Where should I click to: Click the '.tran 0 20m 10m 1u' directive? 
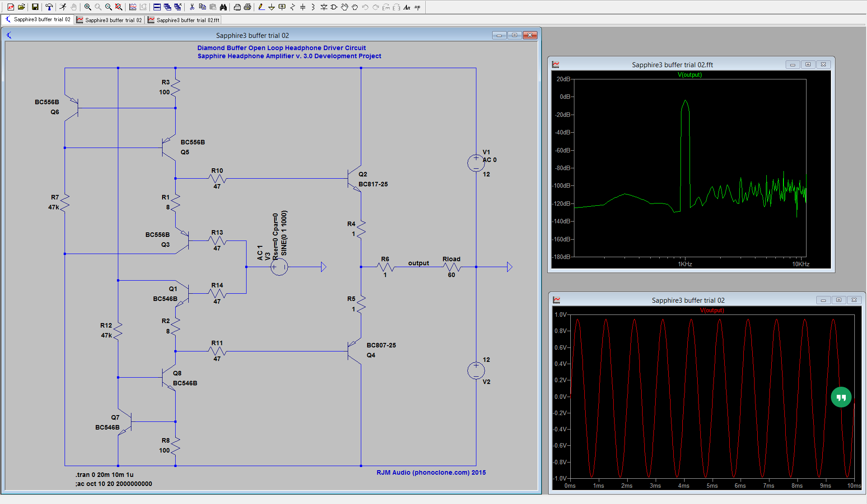tap(104, 475)
